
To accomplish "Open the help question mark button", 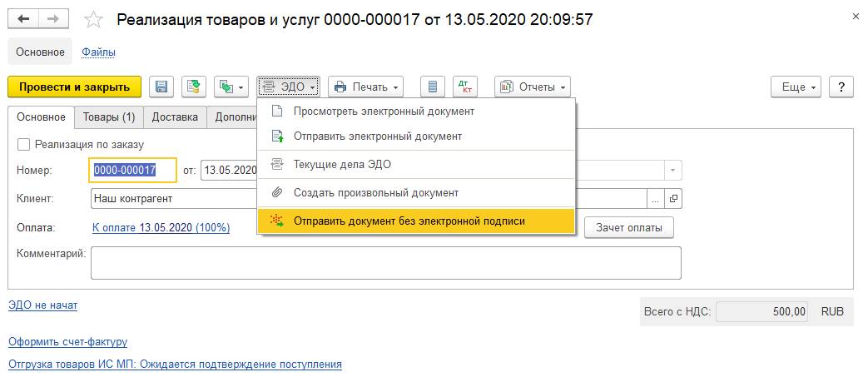I will coord(842,87).
